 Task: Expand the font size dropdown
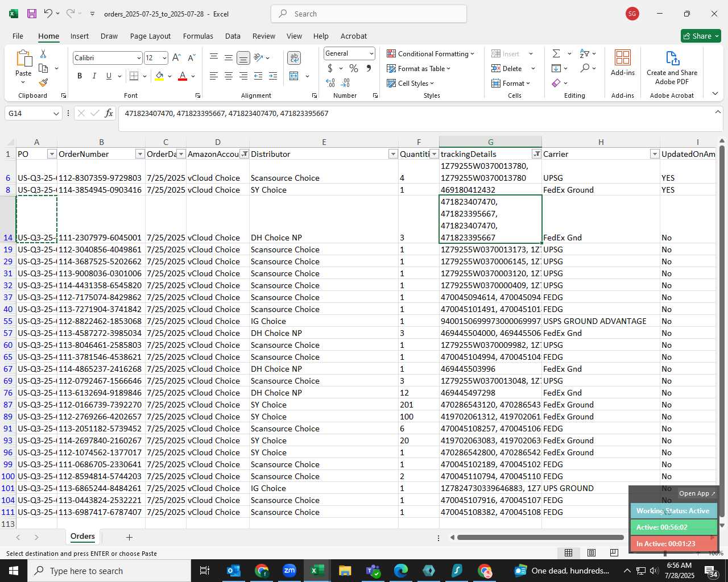coord(164,58)
